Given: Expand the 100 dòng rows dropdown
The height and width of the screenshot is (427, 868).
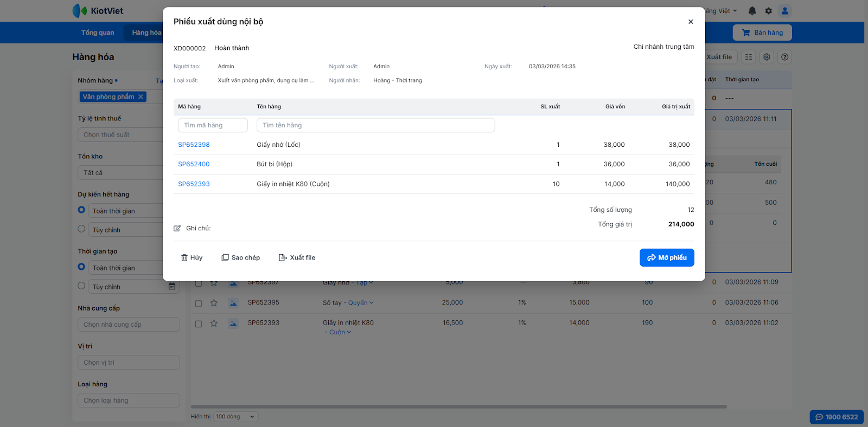Looking at the screenshot, I should point(235,417).
